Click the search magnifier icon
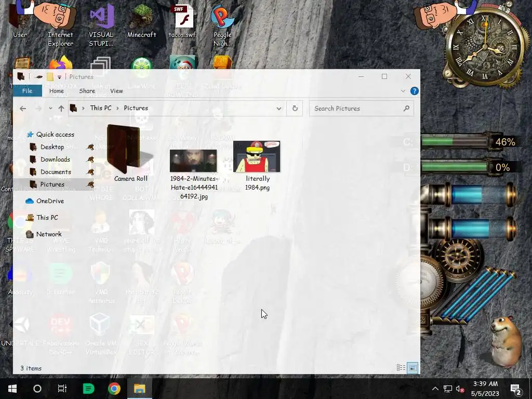The height and width of the screenshot is (399, 532). pos(406,108)
